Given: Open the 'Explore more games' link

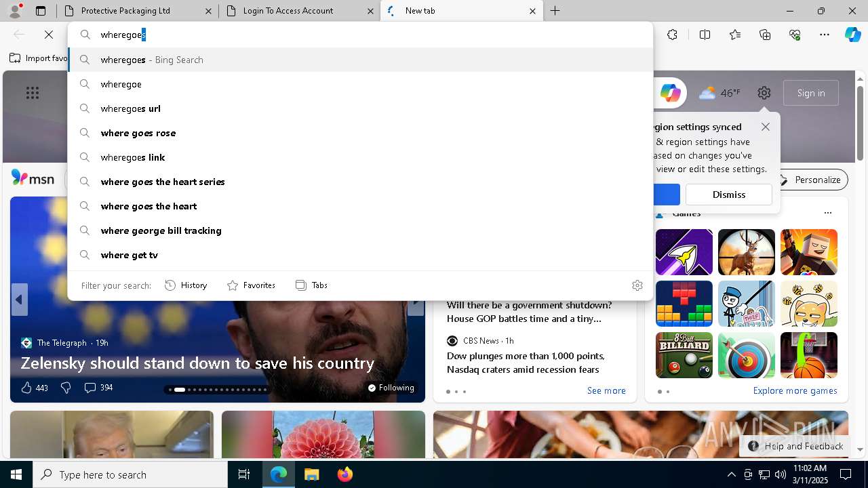Looking at the screenshot, I should (795, 390).
